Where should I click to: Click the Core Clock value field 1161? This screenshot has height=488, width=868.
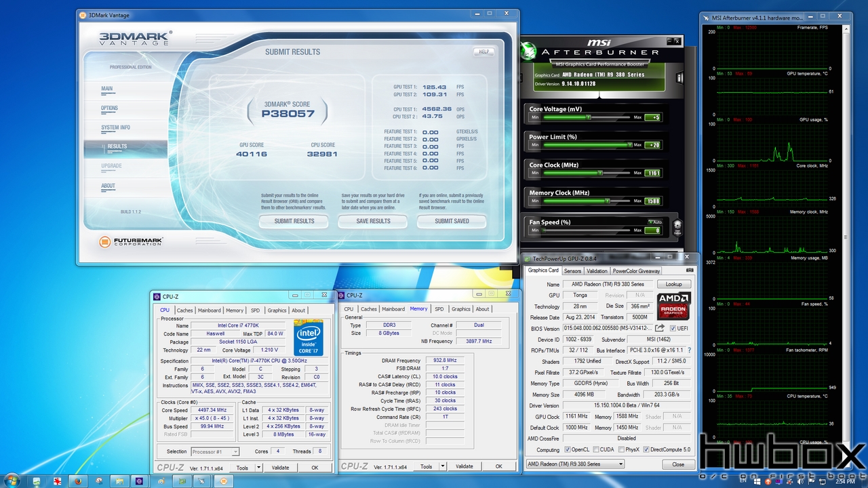click(652, 173)
